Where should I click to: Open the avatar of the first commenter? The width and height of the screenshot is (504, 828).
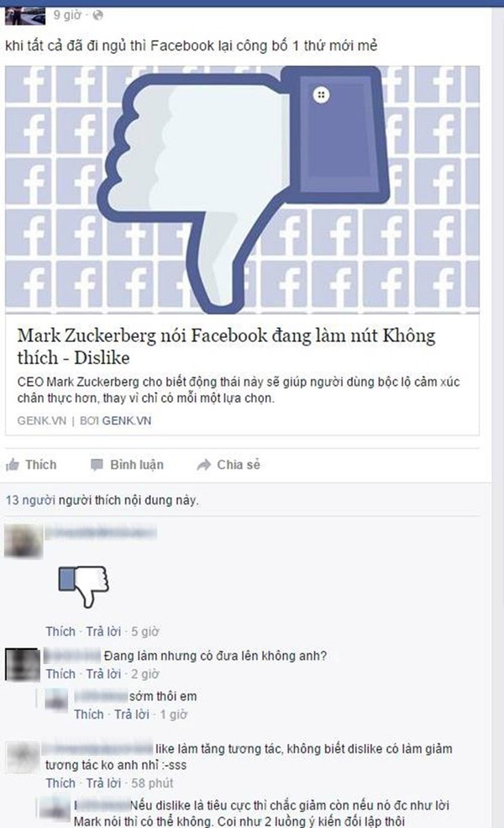click(24, 541)
